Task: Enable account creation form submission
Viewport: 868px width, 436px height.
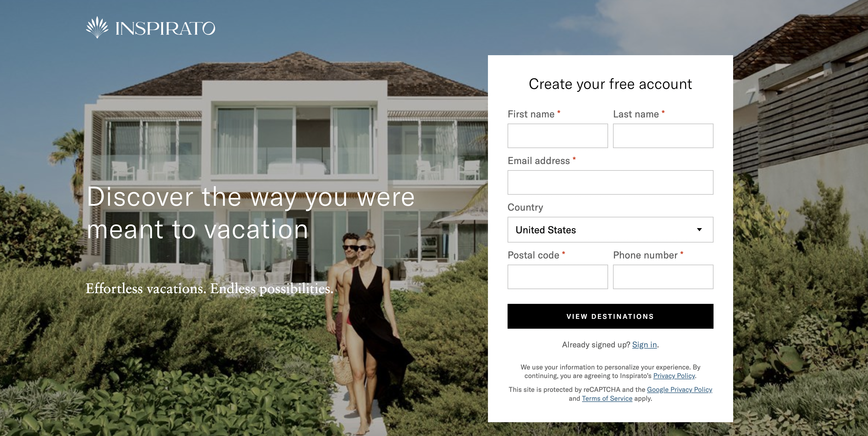Action: click(x=610, y=316)
